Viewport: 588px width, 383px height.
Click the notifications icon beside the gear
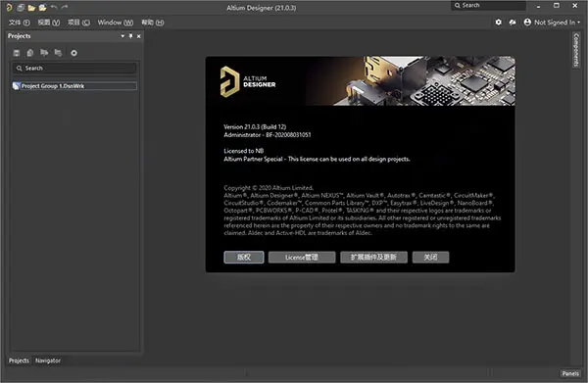513,23
